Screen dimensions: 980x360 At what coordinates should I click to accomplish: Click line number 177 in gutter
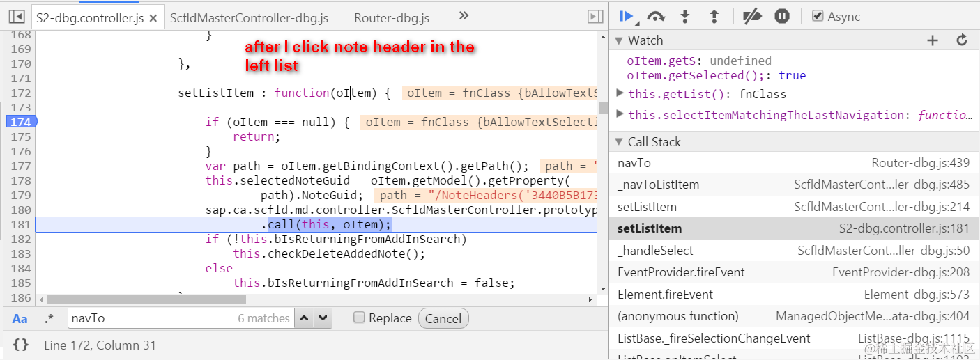[x=21, y=166]
